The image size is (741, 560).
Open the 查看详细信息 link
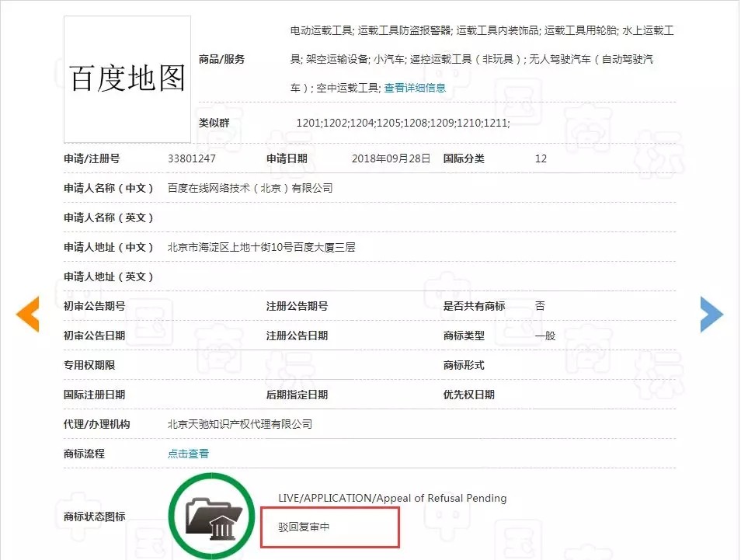point(415,88)
